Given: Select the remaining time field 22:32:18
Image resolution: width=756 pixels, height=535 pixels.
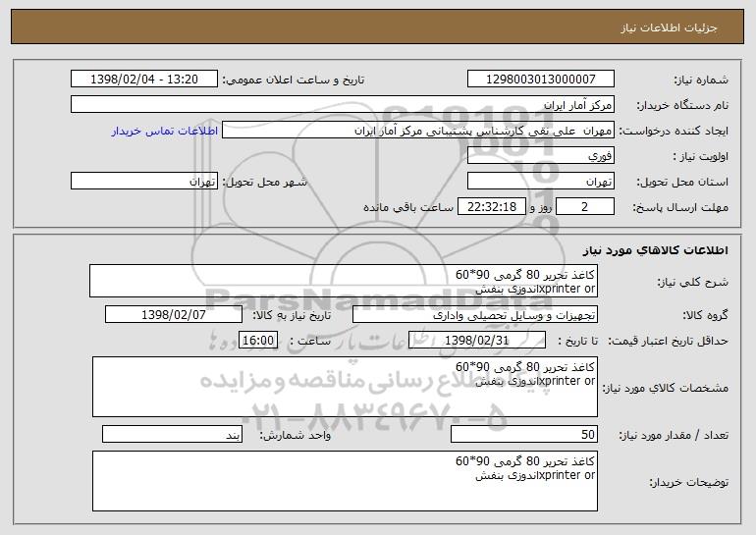Looking at the screenshot, I should pyautogui.click(x=491, y=206).
